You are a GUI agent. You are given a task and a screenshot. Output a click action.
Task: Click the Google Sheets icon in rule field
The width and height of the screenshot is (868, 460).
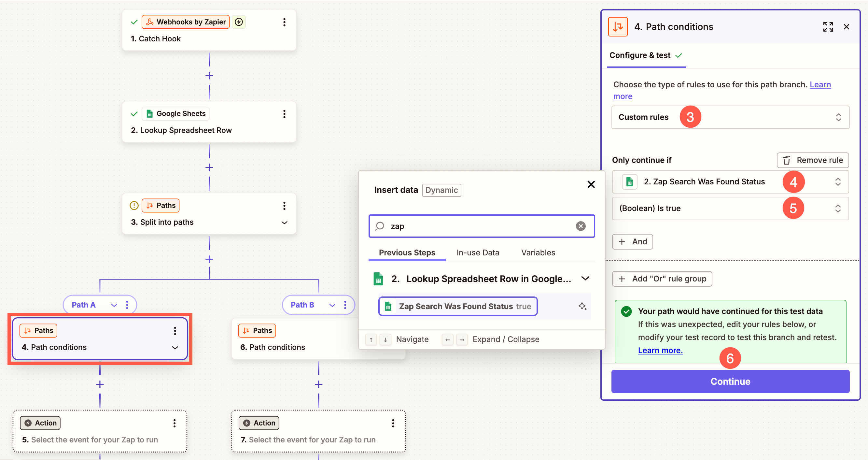[629, 182]
